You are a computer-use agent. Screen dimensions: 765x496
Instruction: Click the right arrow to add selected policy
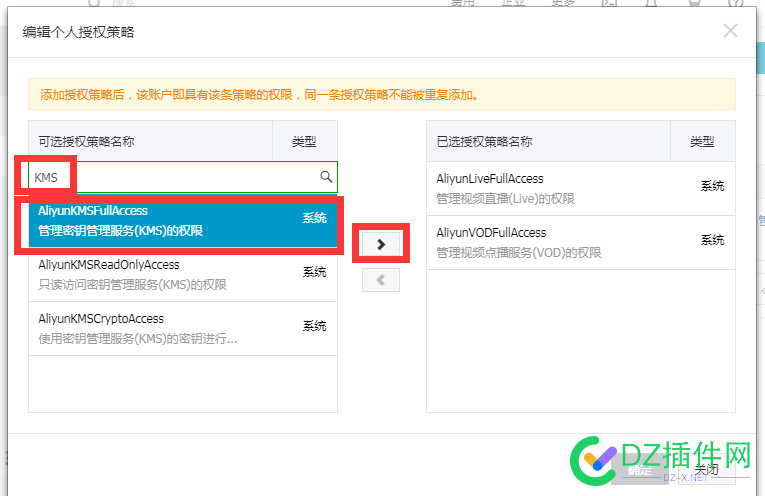click(381, 244)
